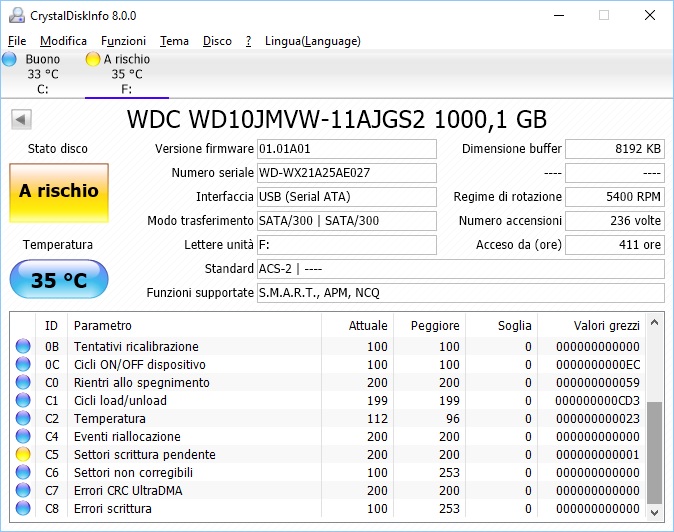674x532 pixels.
Task: Select the Eventi riallocazione row
Action: pos(328,437)
